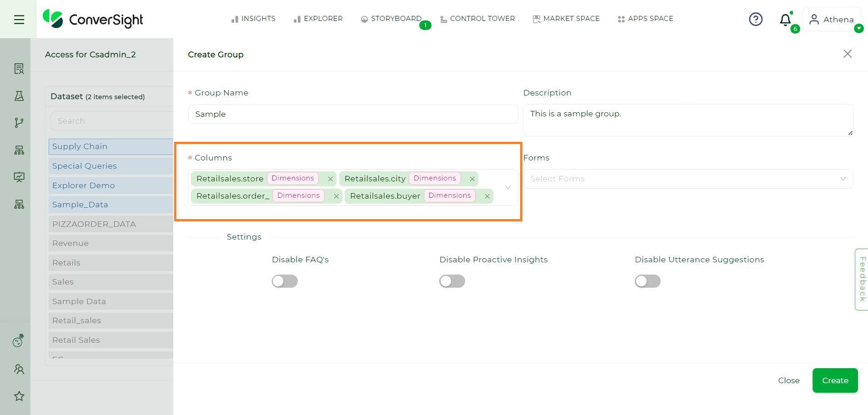Open the help question mark icon

756,19
